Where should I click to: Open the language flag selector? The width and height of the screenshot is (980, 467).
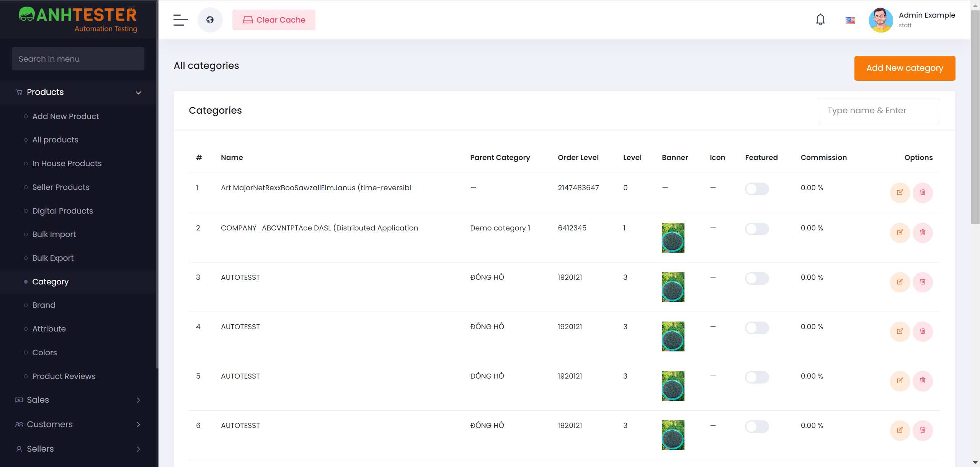[850, 20]
